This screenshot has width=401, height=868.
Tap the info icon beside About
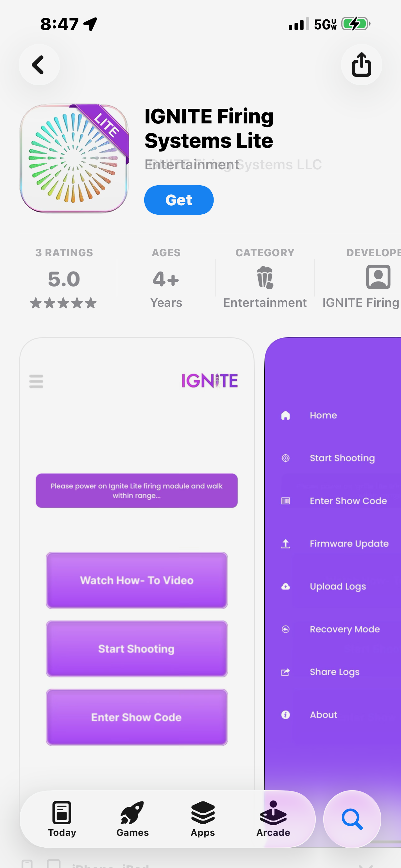[x=285, y=715]
